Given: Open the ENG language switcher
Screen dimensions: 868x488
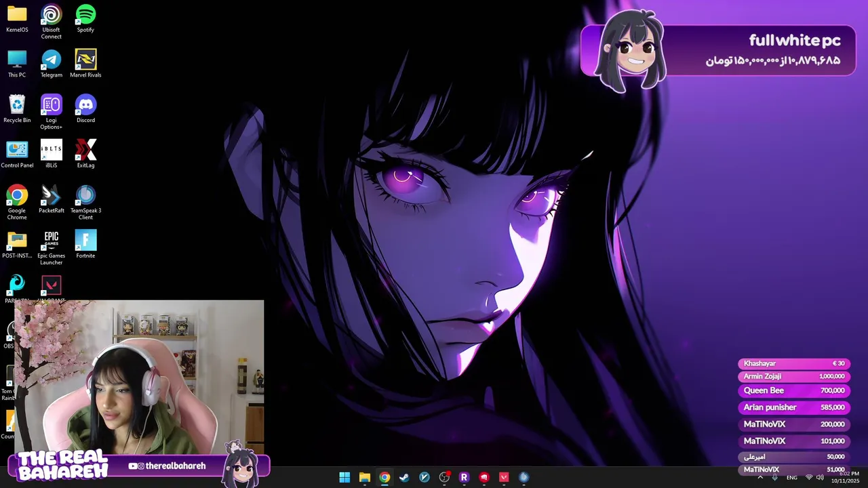Looking at the screenshot, I should [x=792, y=478].
